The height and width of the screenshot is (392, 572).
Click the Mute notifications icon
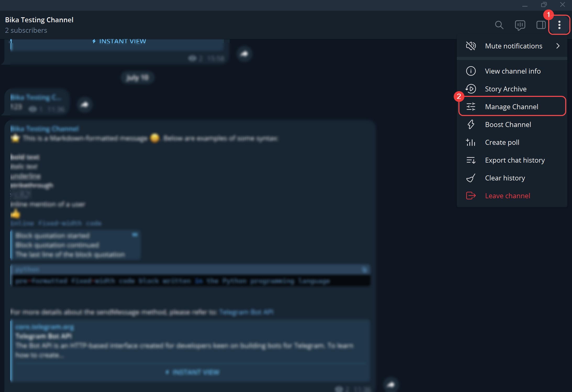click(471, 46)
